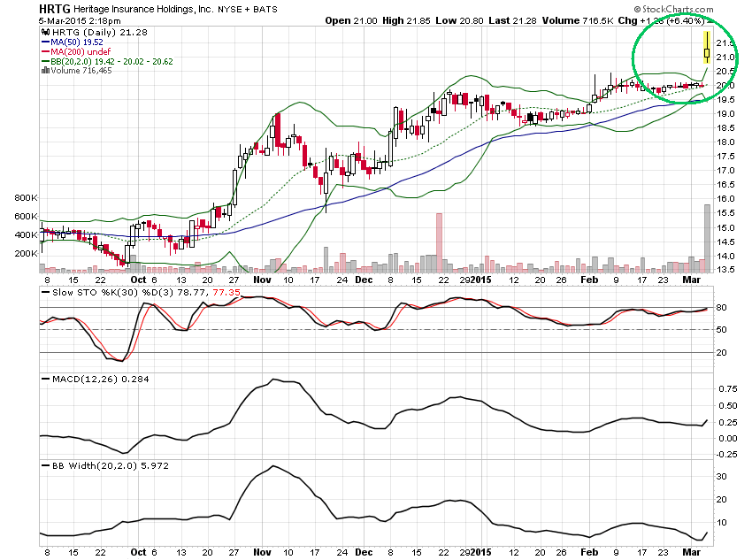Image resolution: width=752 pixels, height=560 pixels.
Task: Click the 5-Mar-2015 2:18pm timestamp
Action: (80, 20)
